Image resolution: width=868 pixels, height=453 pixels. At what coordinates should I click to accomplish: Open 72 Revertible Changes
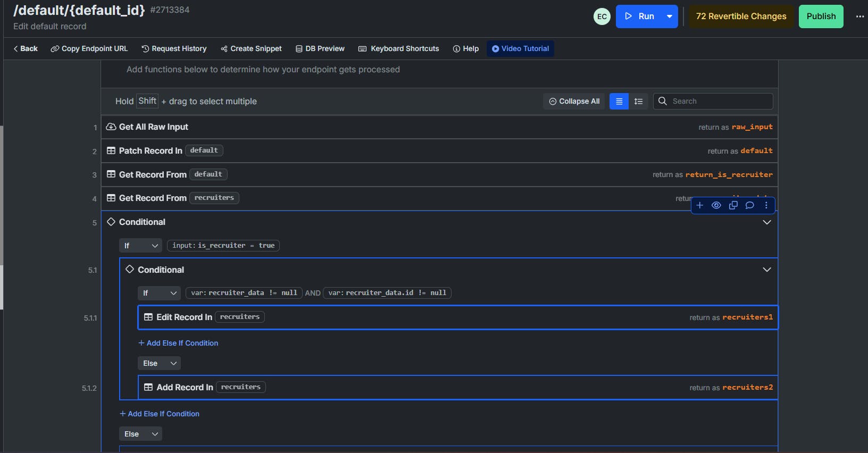tap(741, 16)
